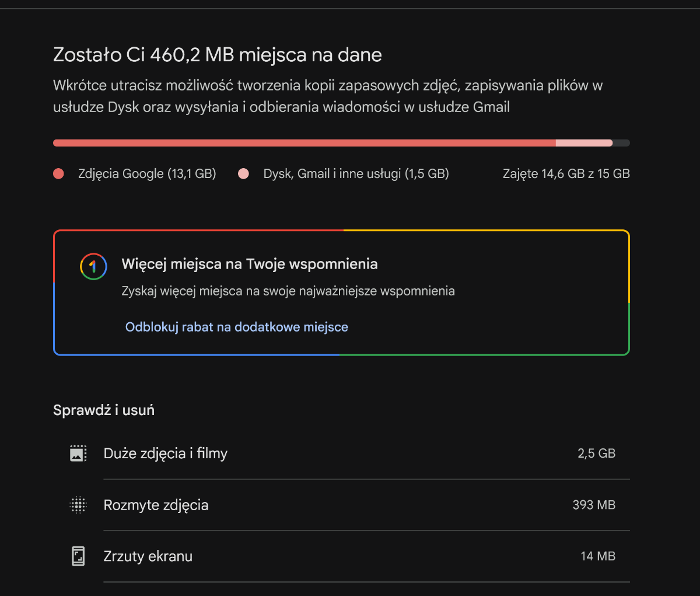
Task: Click the light pink storage bar segment
Action: click(x=583, y=143)
